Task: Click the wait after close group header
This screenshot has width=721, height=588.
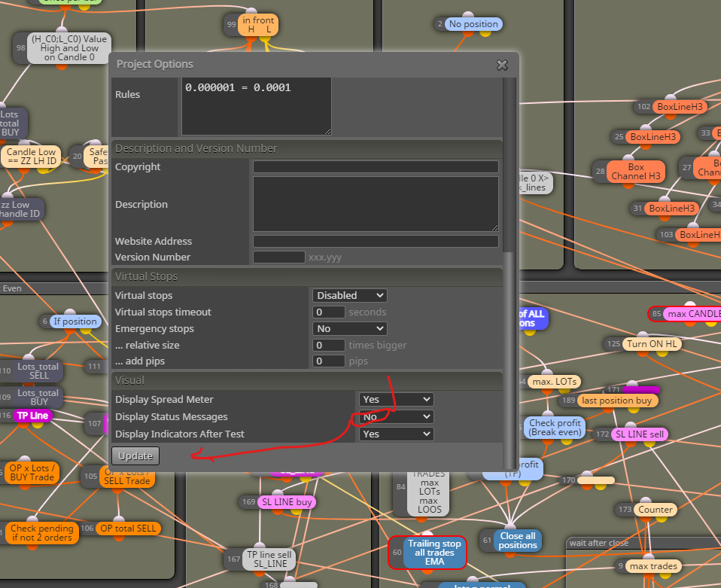Action: [643, 543]
